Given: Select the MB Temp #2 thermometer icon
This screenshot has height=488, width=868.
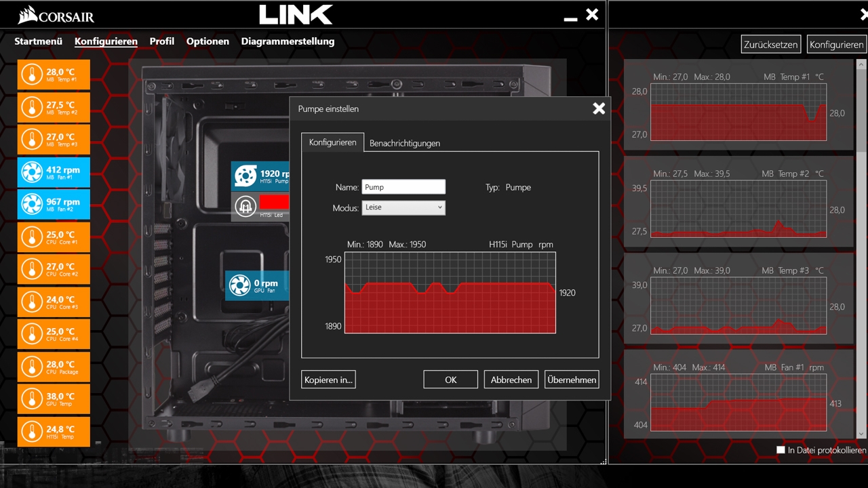Looking at the screenshot, I should (x=32, y=107).
